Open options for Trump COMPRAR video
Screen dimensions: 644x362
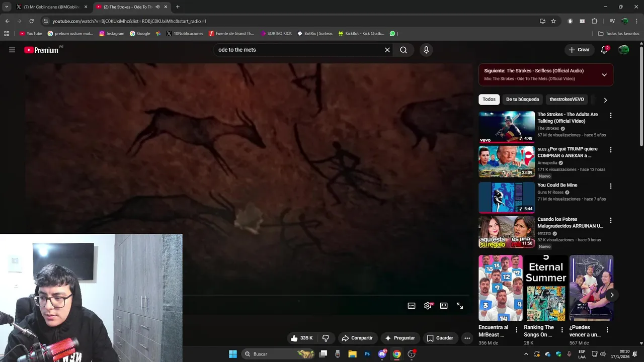pyautogui.click(x=611, y=150)
